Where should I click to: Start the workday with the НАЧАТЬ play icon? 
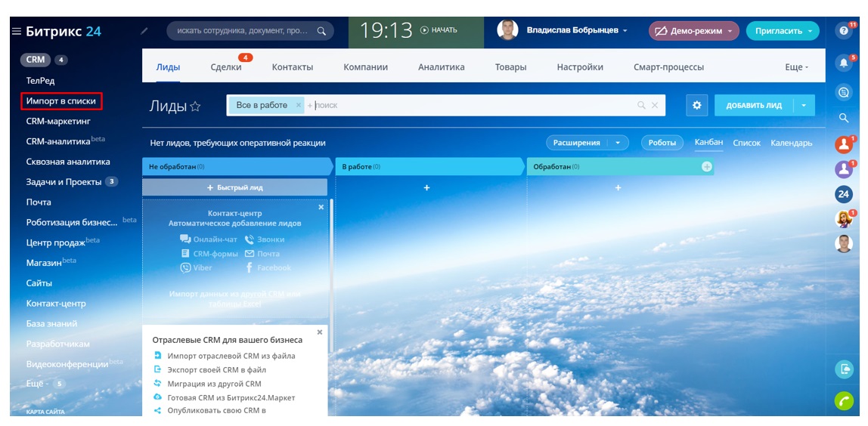[x=425, y=30]
